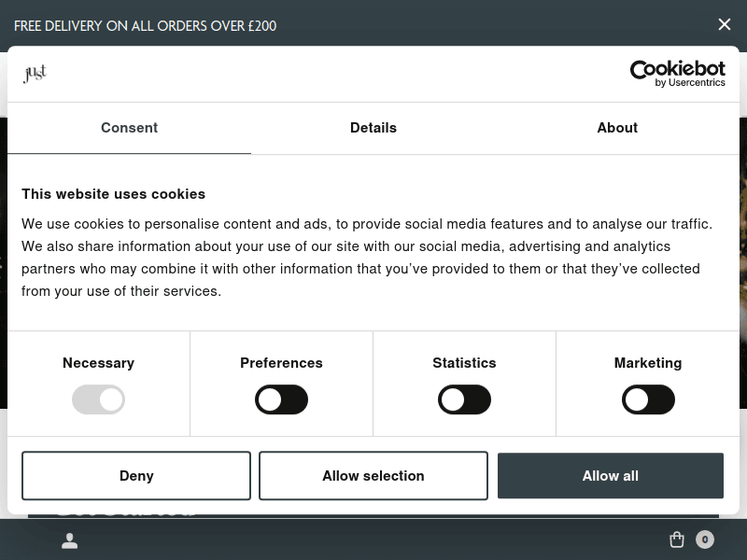Click the free delivery banner text
The height and width of the screenshot is (560, 747).
146,26
